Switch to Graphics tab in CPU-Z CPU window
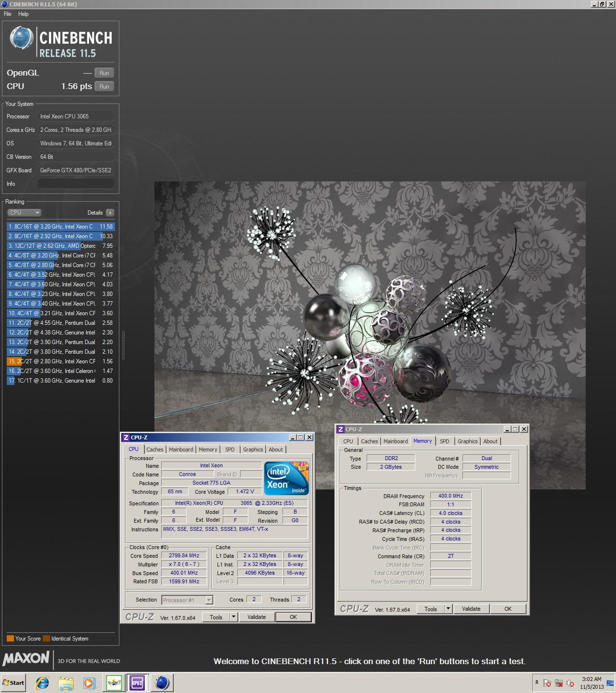The image size is (616, 693). (x=253, y=449)
